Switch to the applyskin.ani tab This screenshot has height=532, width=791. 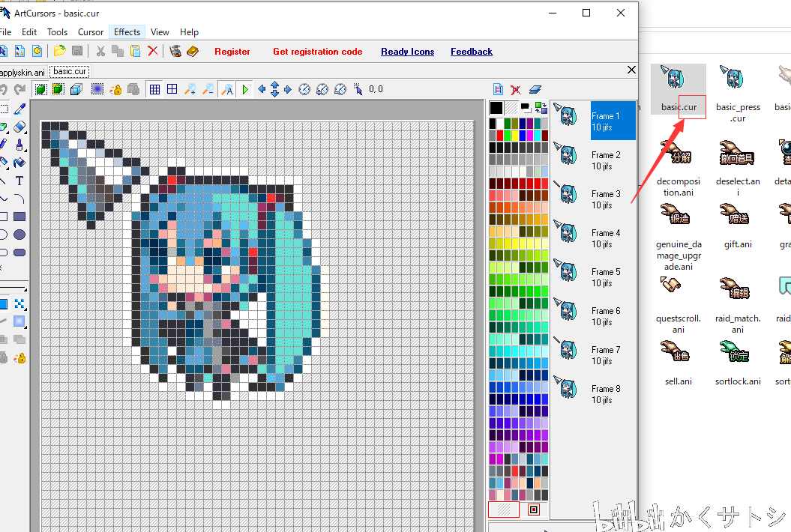coord(22,72)
